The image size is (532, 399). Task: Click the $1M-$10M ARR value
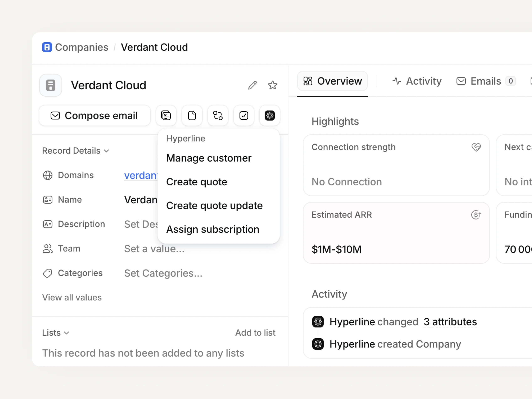[x=336, y=249]
